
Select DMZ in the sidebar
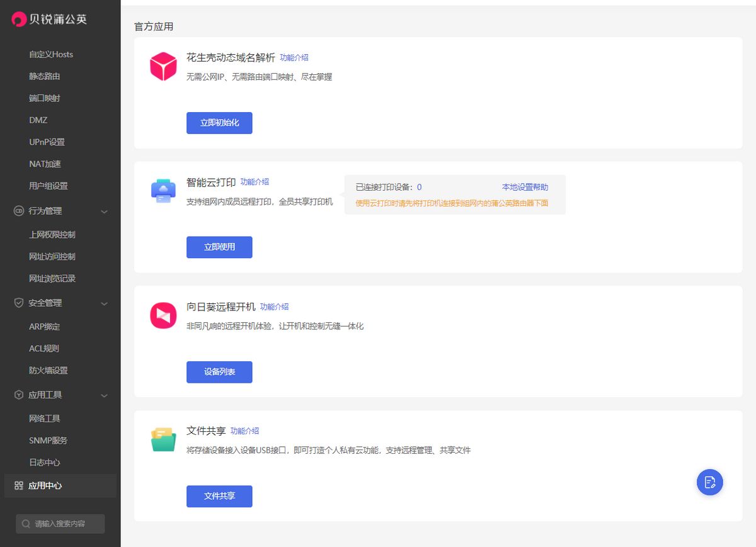coord(38,120)
